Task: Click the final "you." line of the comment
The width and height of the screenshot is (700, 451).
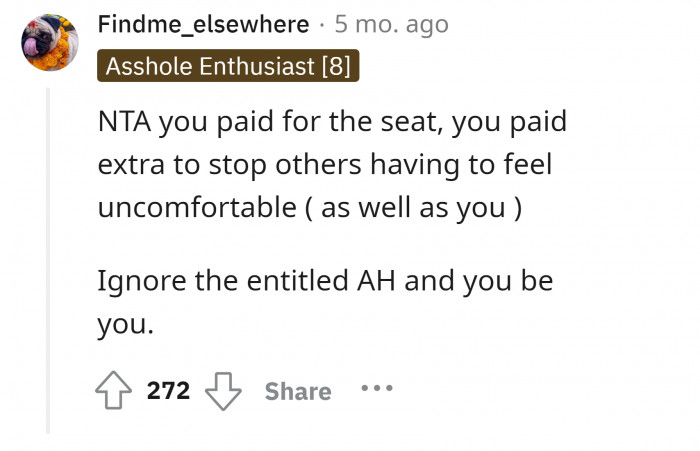Action: pos(123,324)
